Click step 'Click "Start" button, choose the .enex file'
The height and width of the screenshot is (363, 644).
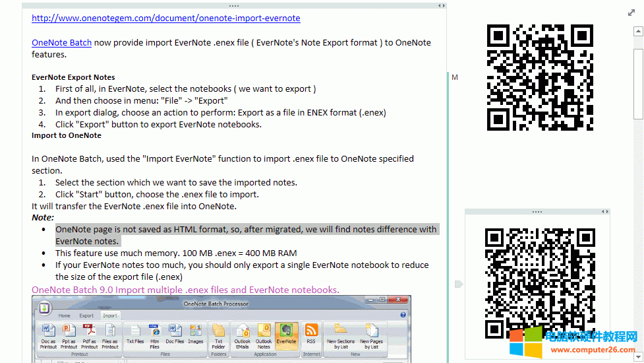coord(158,195)
